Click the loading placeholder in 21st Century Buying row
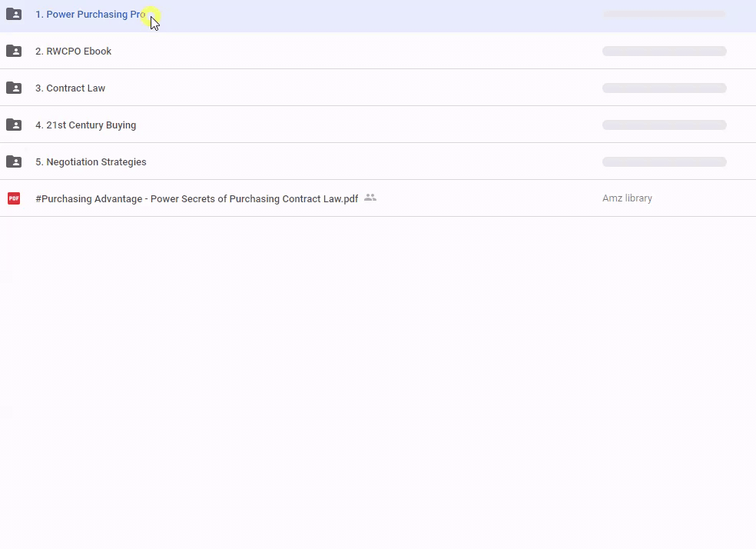This screenshot has width=756, height=549. click(x=664, y=125)
